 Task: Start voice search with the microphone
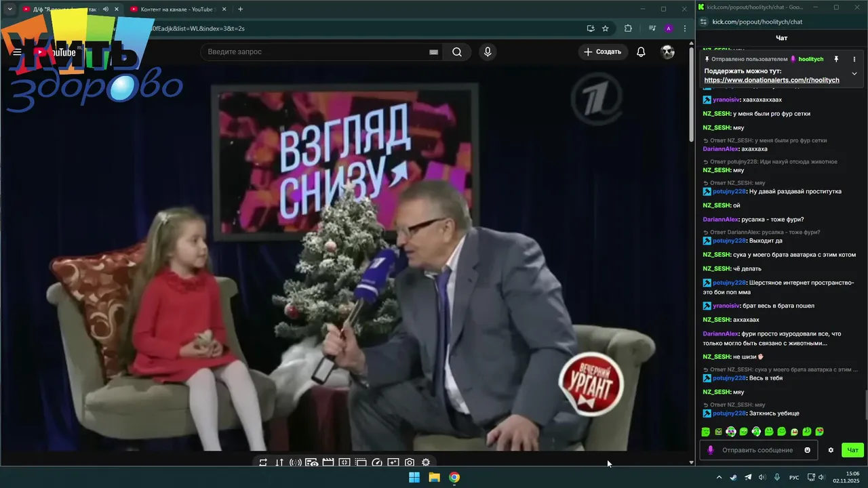(488, 52)
